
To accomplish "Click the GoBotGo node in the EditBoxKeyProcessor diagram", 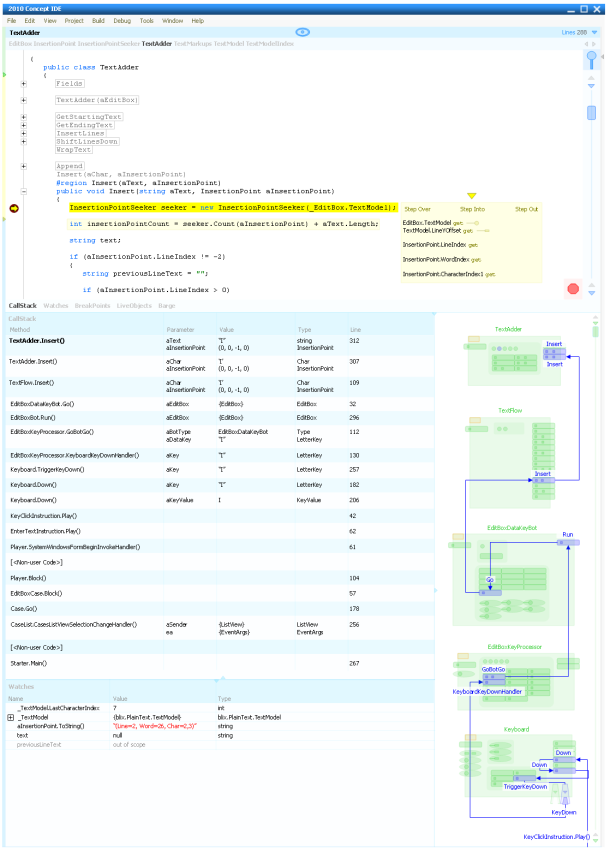I will pos(494,677).
